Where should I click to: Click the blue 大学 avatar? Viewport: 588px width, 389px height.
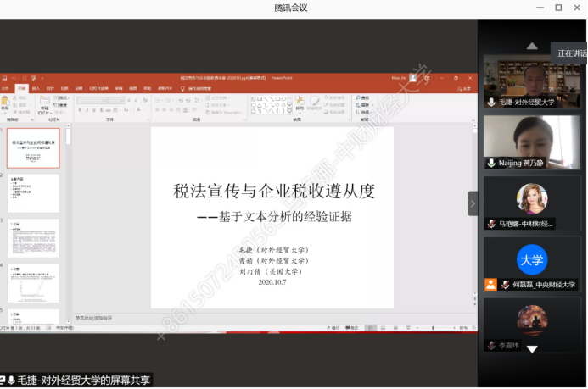tap(532, 258)
